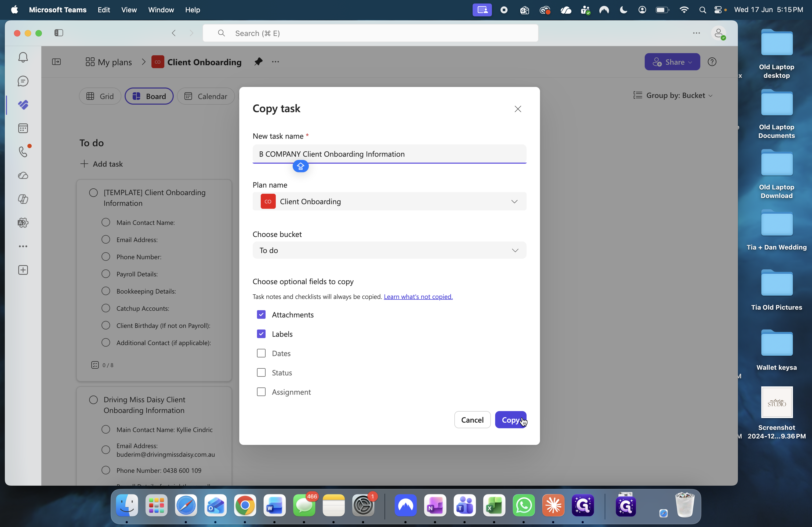Image resolution: width=812 pixels, height=527 pixels.
Task: Open the Apple menu
Action: click(14, 10)
